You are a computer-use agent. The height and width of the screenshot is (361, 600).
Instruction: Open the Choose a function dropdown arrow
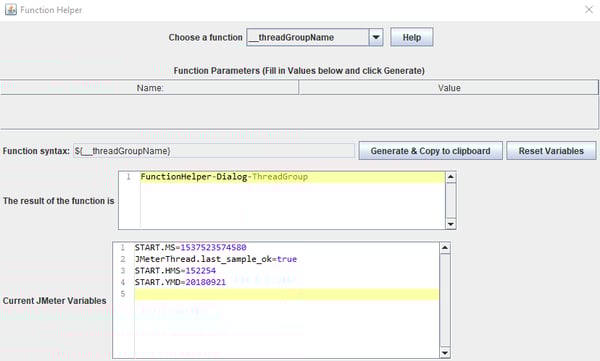coord(376,38)
